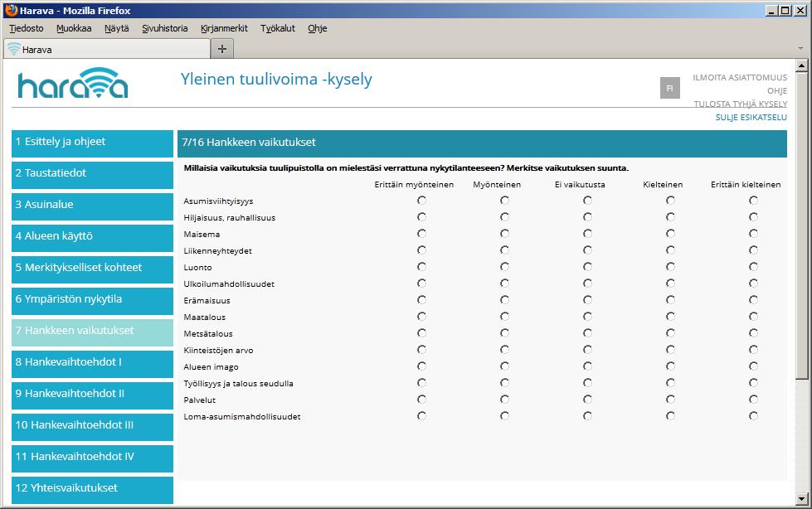Go to 3 Asuinalue section
The width and height of the screenshot is (812, 509).
(92, 206)
